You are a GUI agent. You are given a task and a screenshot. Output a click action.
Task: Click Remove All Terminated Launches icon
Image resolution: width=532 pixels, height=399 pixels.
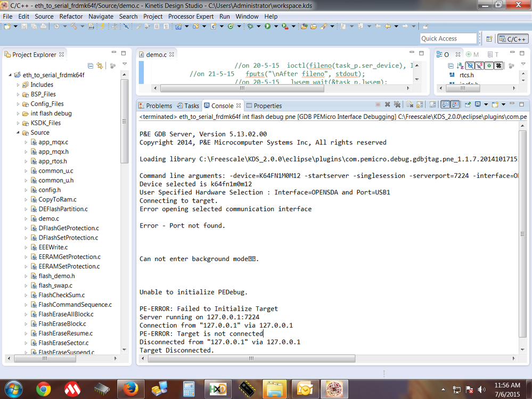(x=397, y=105)
